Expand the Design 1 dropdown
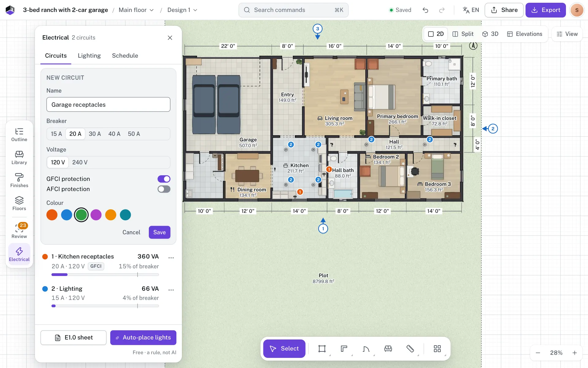Image resolution: width=588 pixels, height=368 pixels. point(182,10)
